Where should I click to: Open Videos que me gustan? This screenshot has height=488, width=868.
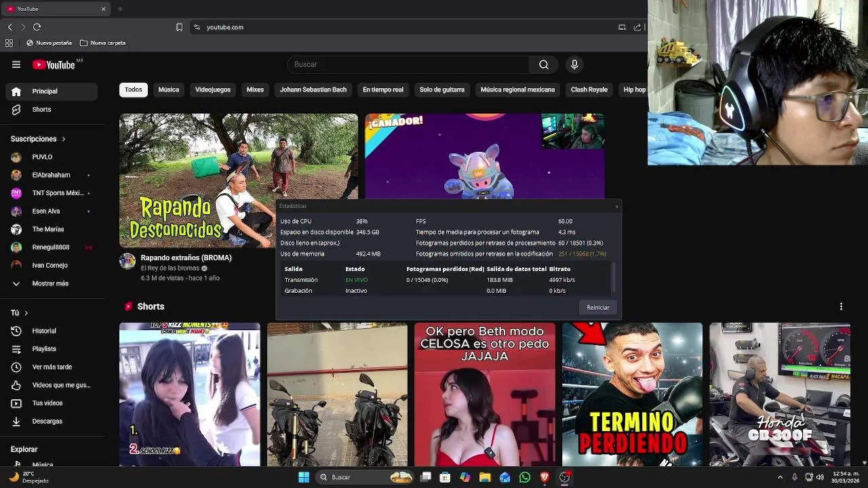[x=52, y=385]
